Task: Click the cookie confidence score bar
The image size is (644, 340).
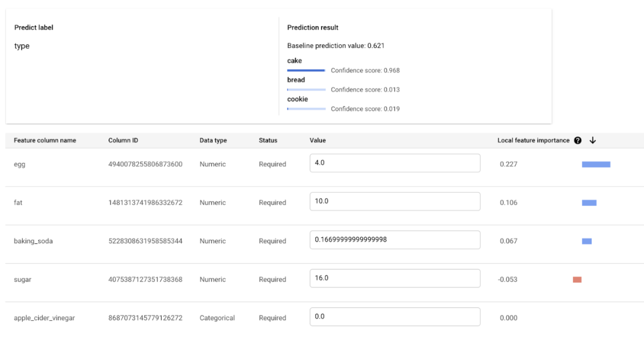Action: tap(306, 109)
